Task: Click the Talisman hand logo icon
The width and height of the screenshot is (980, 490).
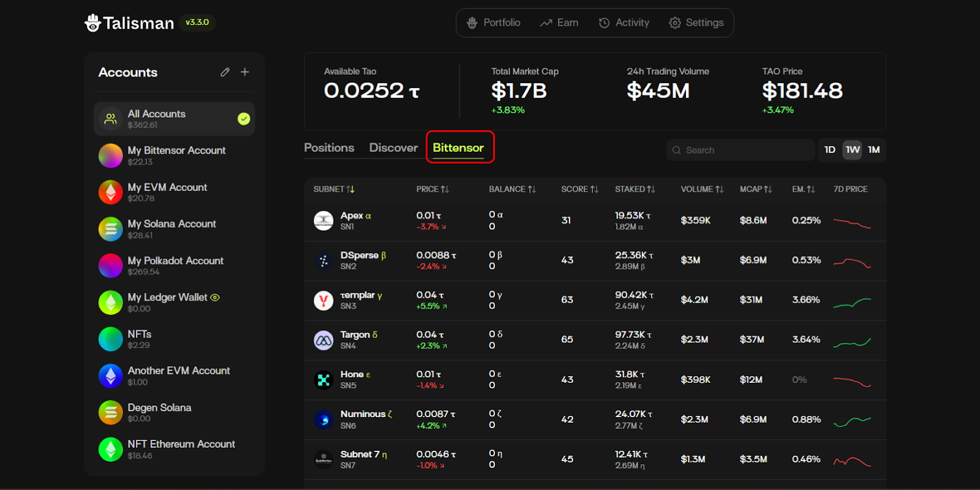Action: 92,23
